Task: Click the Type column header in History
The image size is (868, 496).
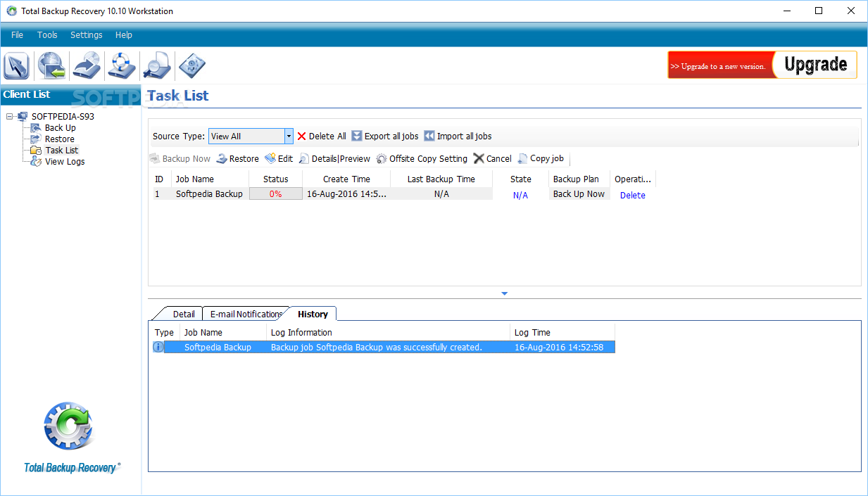Action: 164,332
